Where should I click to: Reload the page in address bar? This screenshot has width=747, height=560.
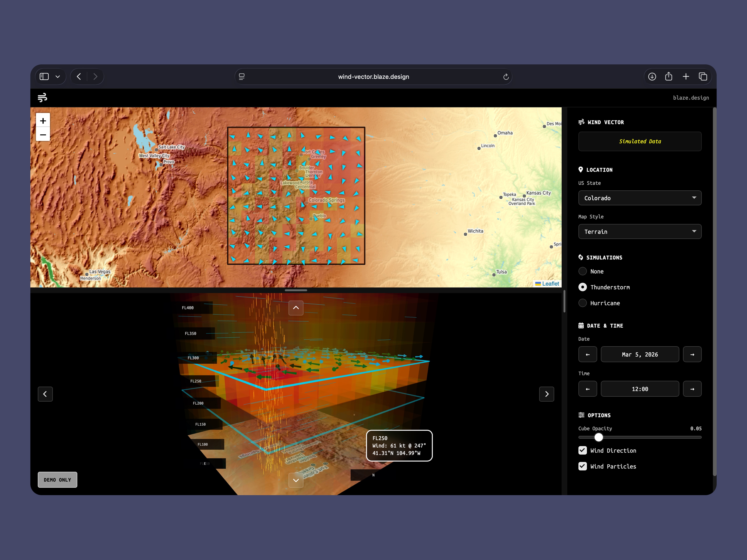(506, 77)
